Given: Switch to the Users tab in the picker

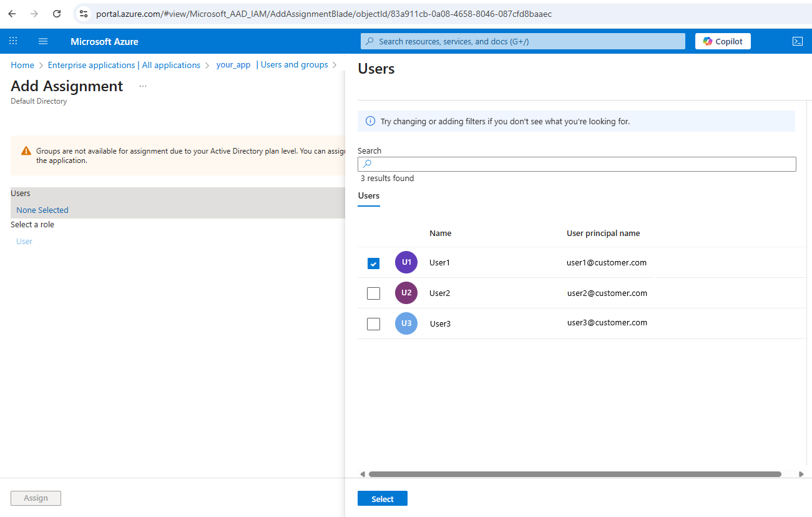Looking at the screenshot, I should pos(369,196).
